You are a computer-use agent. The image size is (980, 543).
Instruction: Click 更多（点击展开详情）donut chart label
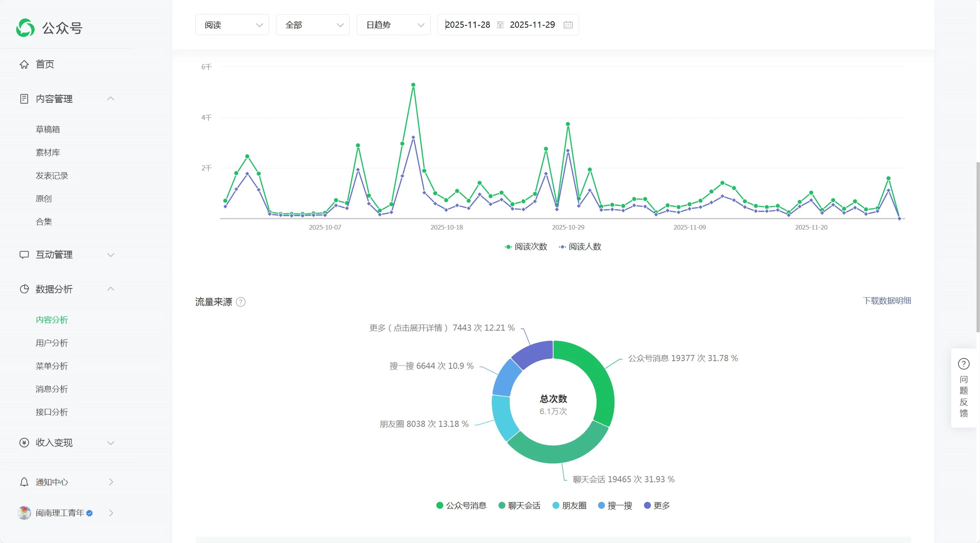[x=441, y=328]
